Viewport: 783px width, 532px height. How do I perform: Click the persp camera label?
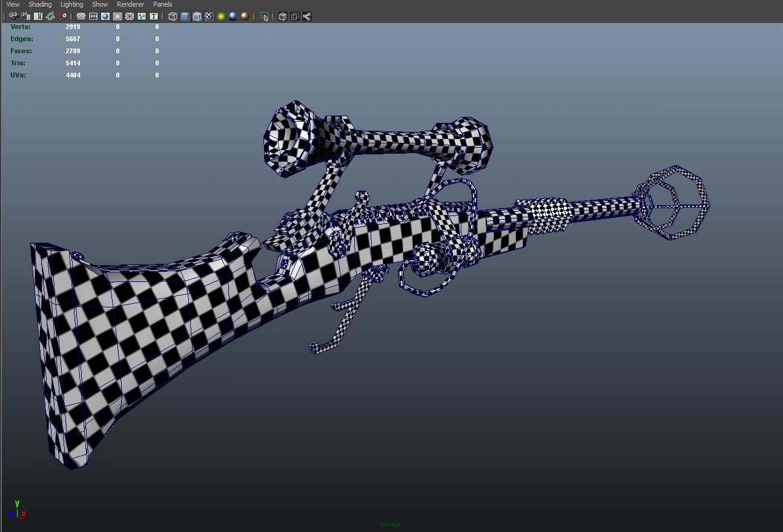coord(389,524)
